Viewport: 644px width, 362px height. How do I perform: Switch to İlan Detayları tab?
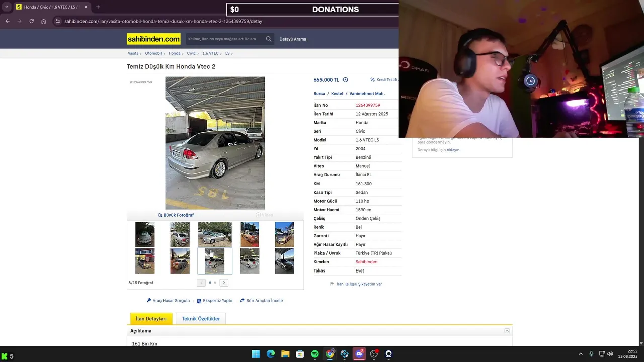(151, 319)
